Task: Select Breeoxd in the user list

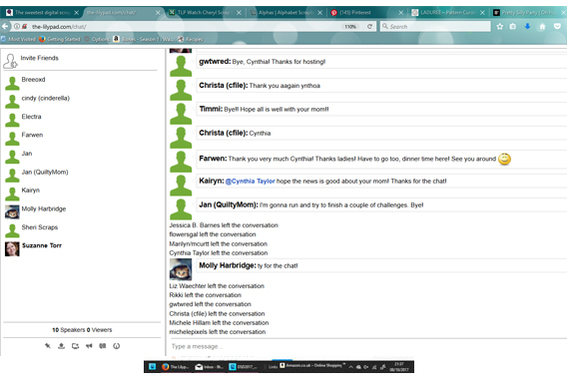Action: click(x=33, y=80)
